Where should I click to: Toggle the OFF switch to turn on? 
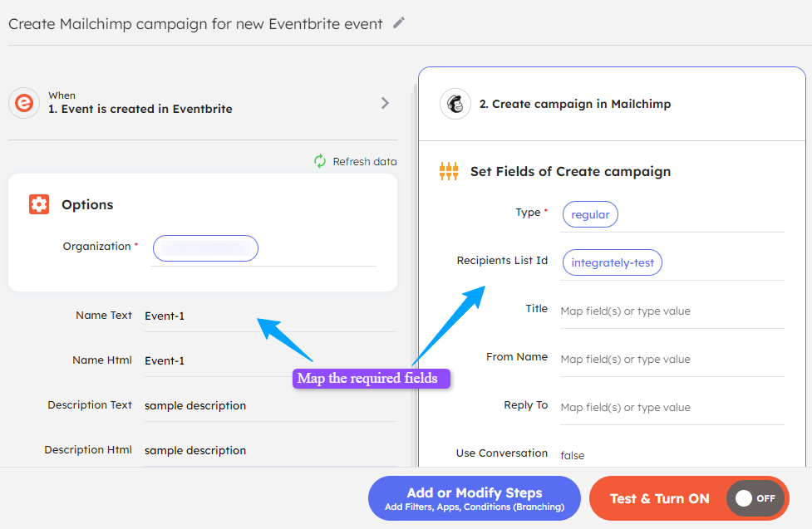click(x=755, y=498)
